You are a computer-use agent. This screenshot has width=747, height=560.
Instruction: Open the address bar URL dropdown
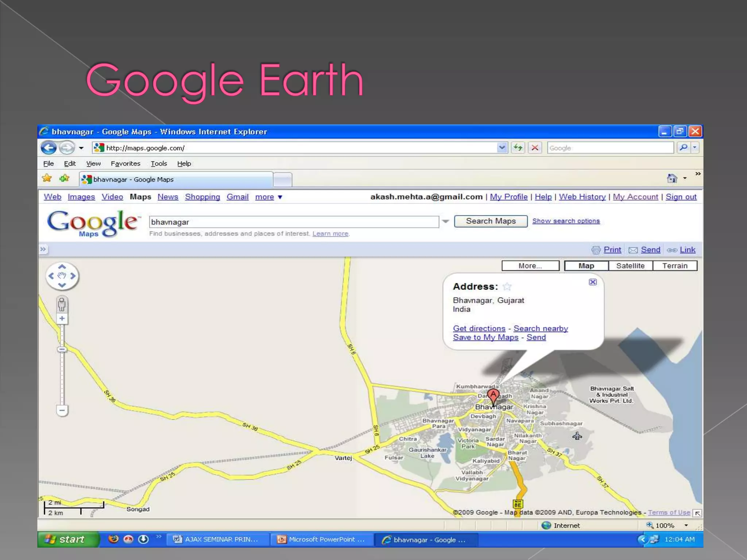[502, 148]
